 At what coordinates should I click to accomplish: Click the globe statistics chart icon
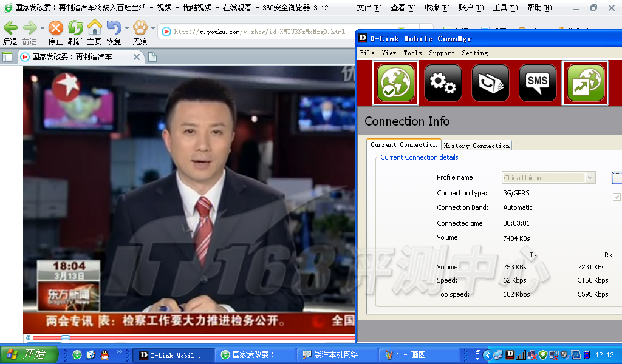(585, 83)
